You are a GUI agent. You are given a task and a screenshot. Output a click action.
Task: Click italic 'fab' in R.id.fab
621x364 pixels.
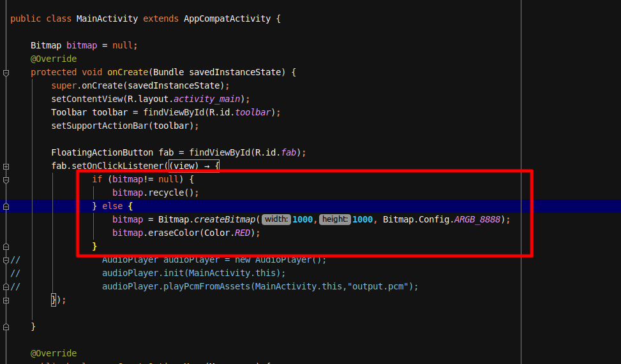[x=288, y=153]
